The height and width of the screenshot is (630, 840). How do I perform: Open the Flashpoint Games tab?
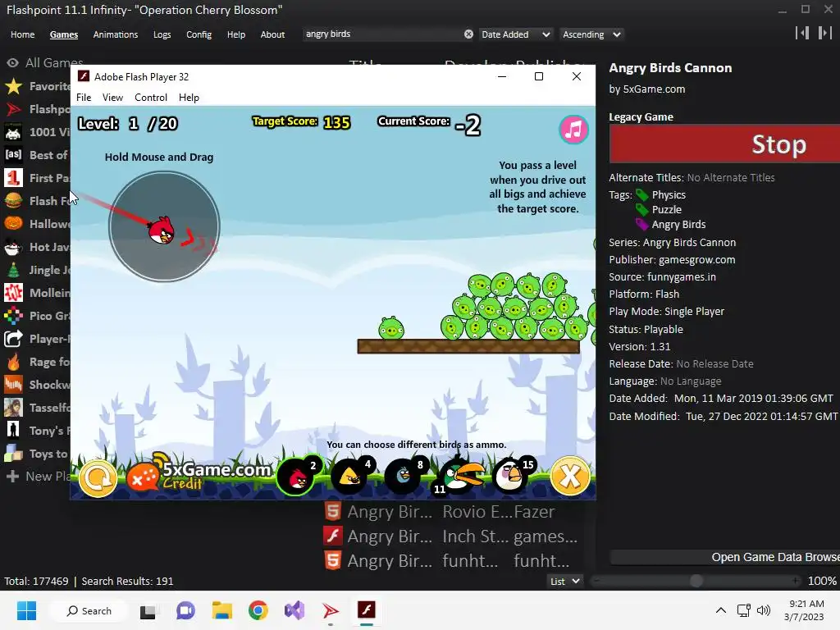pyautogui.click(x=64, y=34)
